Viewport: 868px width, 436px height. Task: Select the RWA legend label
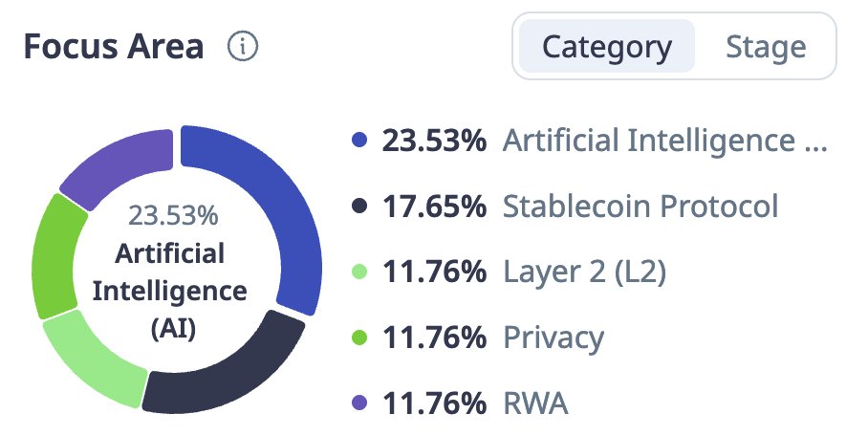click(535, 403)
